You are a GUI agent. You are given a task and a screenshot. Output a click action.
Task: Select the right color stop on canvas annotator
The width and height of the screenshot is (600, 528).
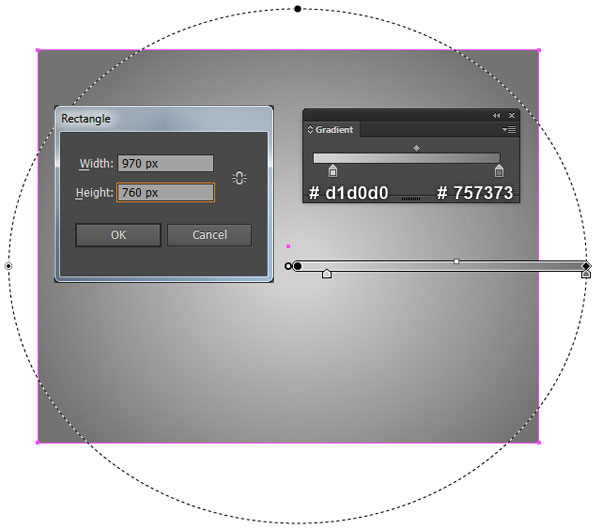[586, 274]
